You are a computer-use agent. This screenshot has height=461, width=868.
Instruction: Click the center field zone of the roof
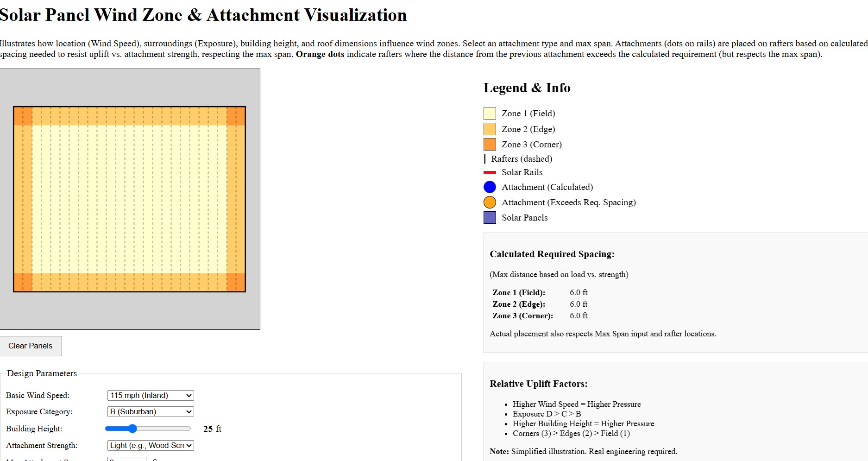pyautogui.click(x=129, y=199)
